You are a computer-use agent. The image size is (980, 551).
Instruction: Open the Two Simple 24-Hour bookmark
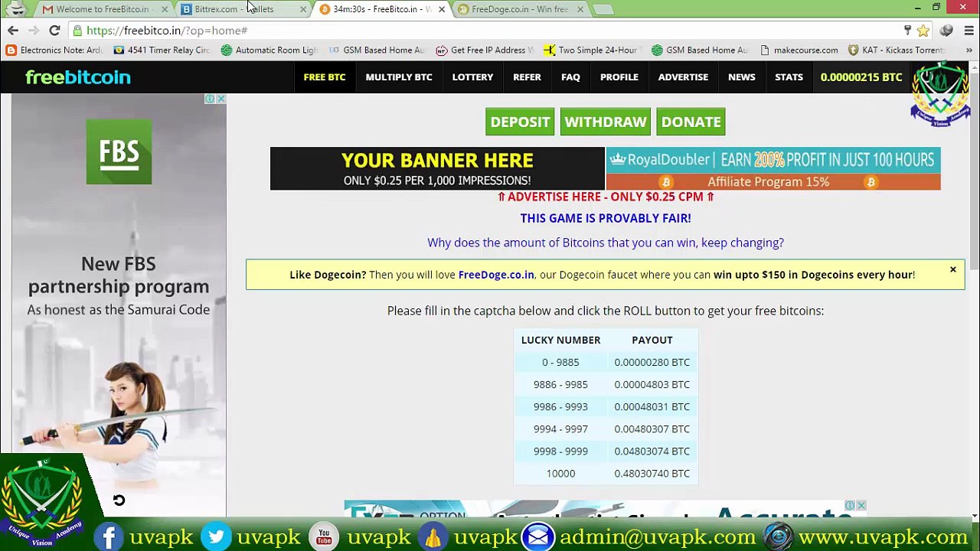(591, 51)
